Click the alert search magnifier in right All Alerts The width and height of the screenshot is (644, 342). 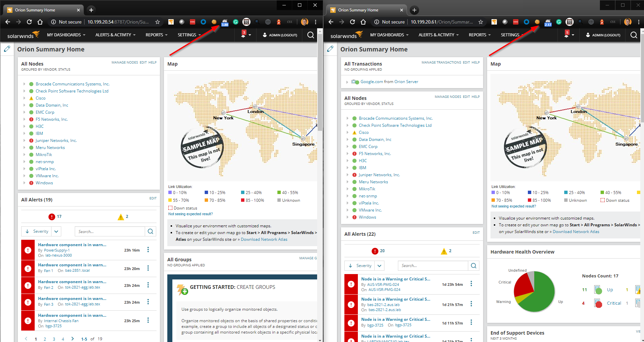coord(474,266)
